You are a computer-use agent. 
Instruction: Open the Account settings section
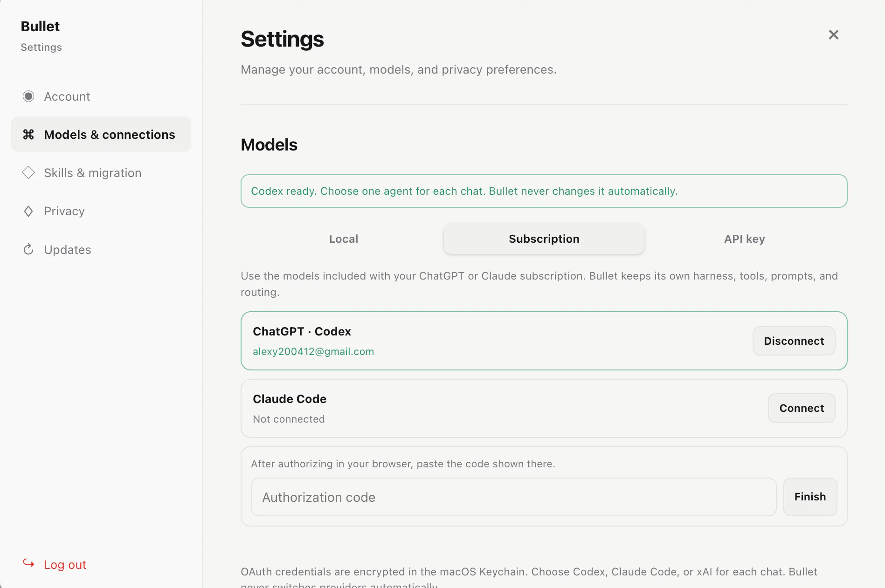(x=101, y=96)
